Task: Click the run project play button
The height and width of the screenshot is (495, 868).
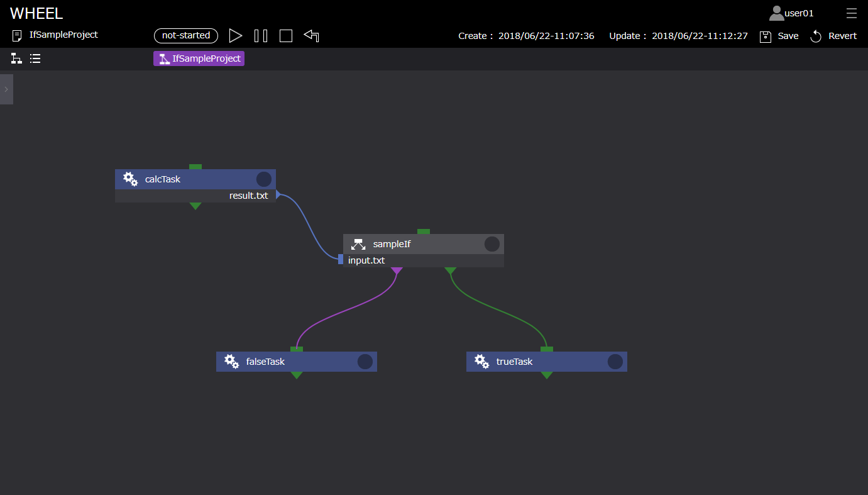Action: (x=236, y=35)
